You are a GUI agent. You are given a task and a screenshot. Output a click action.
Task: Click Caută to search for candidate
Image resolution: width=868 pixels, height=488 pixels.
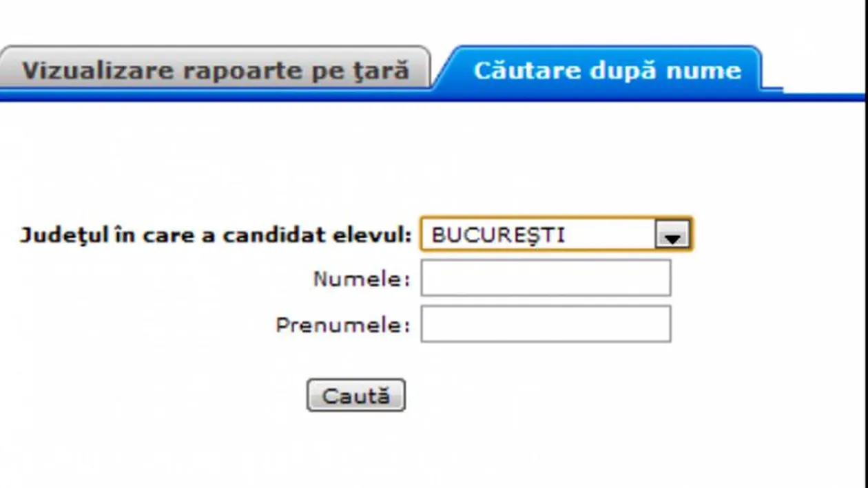click(355, 394)
